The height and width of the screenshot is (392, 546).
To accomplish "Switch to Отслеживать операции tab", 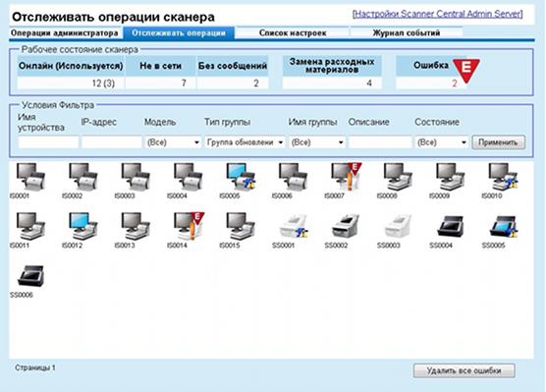I will (x=179, y=33).
